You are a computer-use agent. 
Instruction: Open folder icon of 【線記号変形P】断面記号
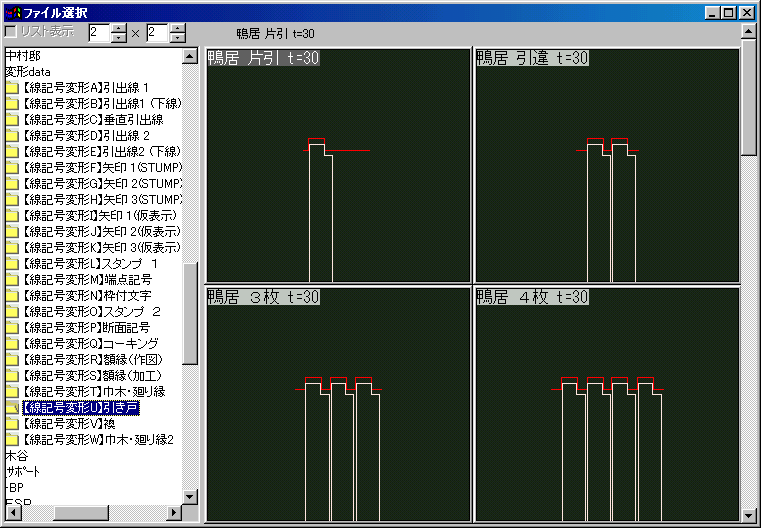(x=12, y=328)
